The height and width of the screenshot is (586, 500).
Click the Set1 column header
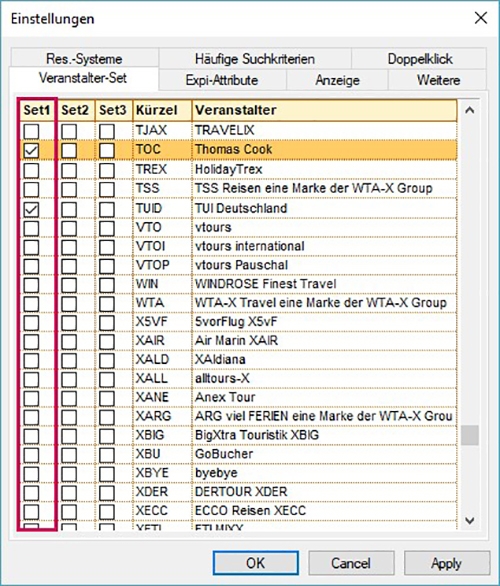tap(37, 110)
